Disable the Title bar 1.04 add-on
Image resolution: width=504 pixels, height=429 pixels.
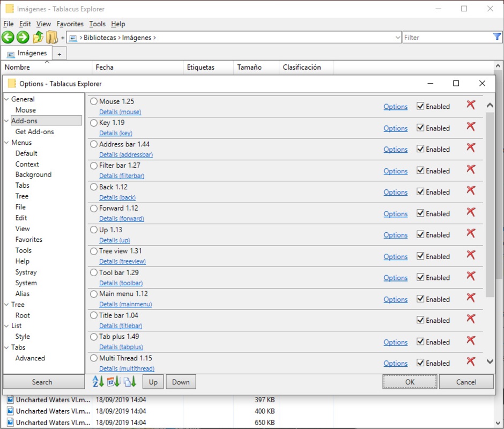pyautogui.click(x=420, y=320)
